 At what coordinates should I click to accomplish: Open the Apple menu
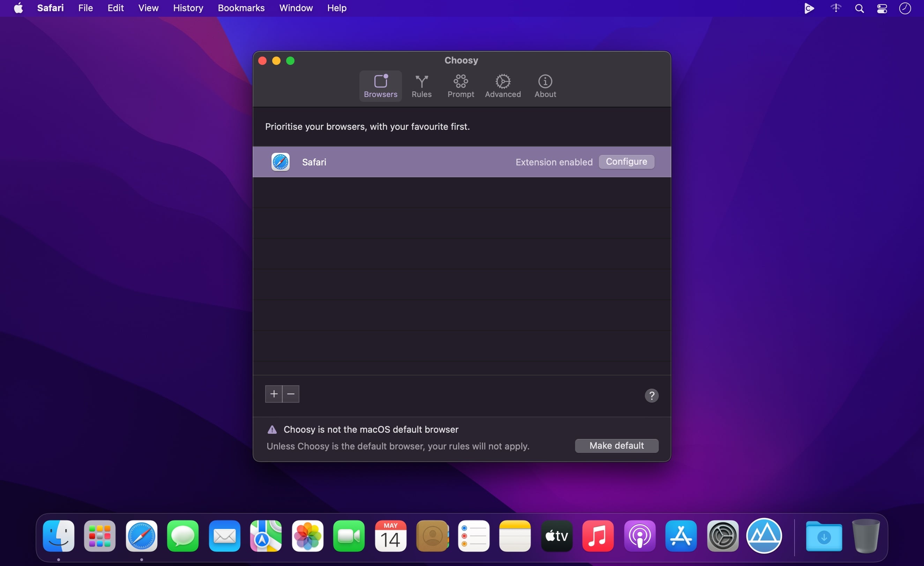18,8
